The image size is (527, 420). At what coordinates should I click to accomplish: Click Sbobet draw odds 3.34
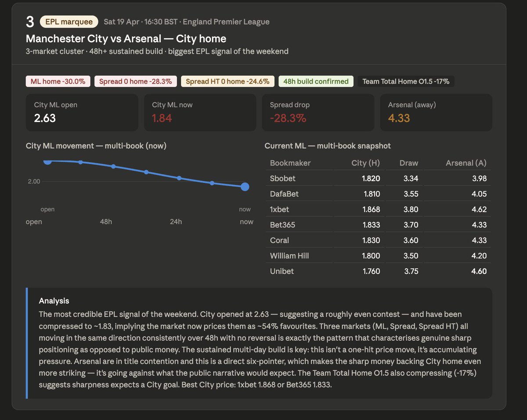click(411, 178)
